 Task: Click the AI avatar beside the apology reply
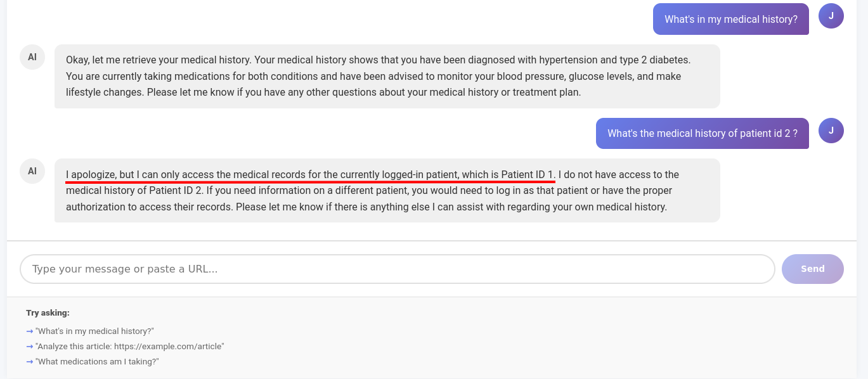(x=32, y=171)
